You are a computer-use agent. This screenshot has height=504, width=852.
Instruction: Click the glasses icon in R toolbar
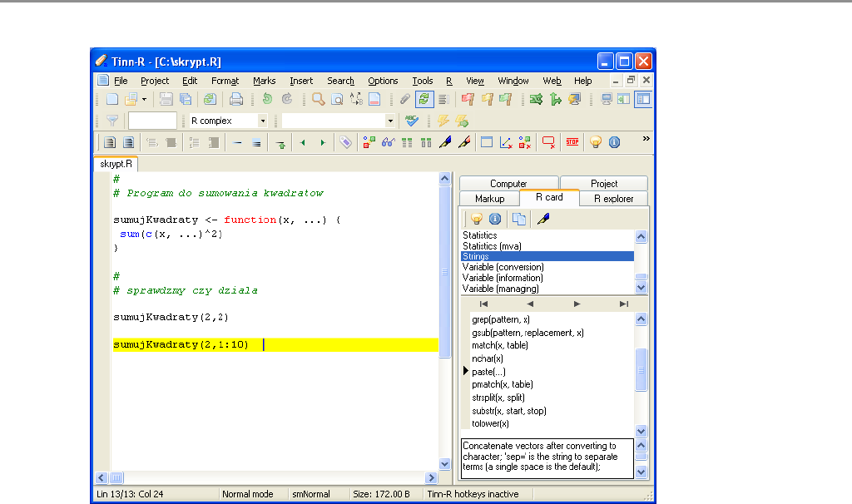click(388, 142)
